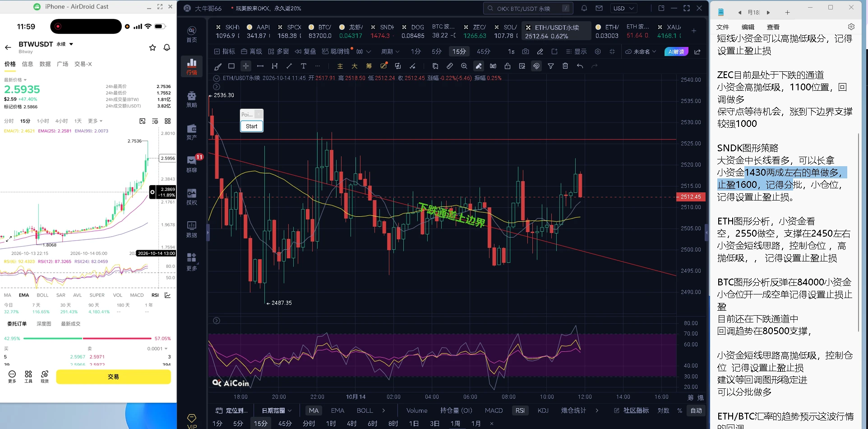The image size is (868, 429).
Task: Open the USD currency dropdown
Action: (x=623, y=8)
